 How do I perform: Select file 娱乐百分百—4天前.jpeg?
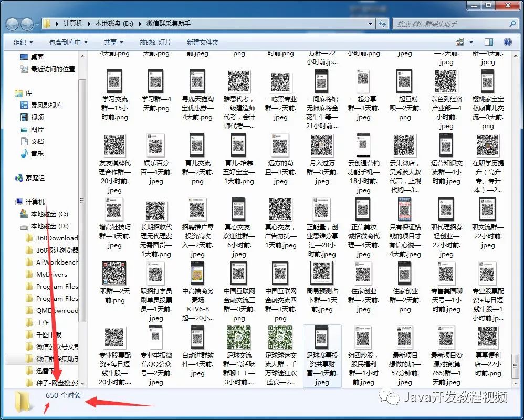point(156,159)
